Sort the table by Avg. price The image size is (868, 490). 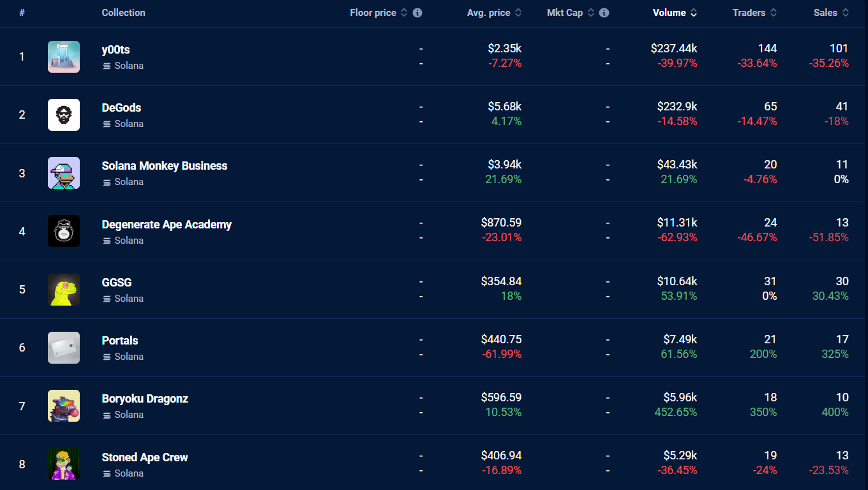tap(494, 13)
